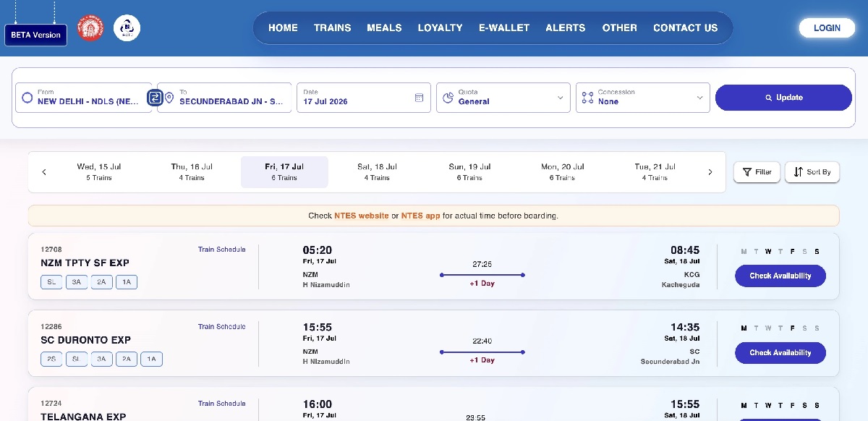Expand the Concession dropdown
868x421 pixels.
click(643, 98)
